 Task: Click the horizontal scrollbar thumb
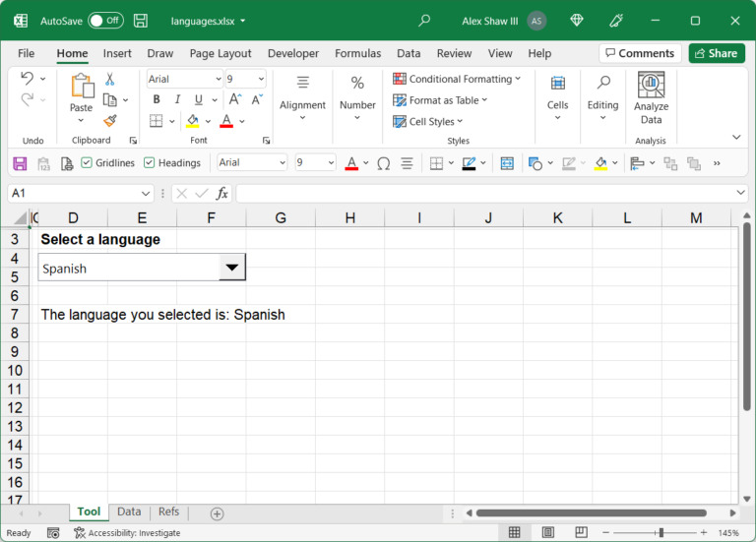tap(591, 513)
